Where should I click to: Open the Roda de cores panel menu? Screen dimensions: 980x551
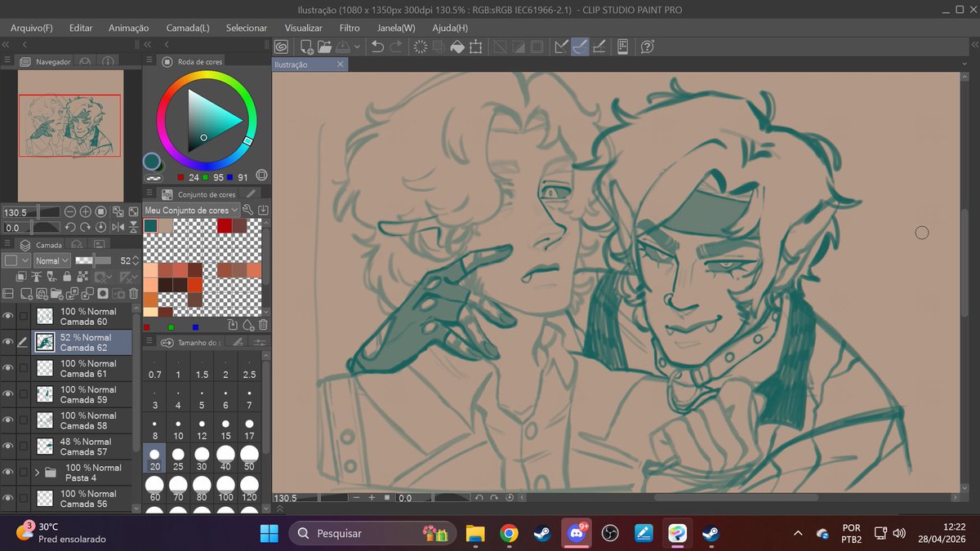click(x=150, y=61)
